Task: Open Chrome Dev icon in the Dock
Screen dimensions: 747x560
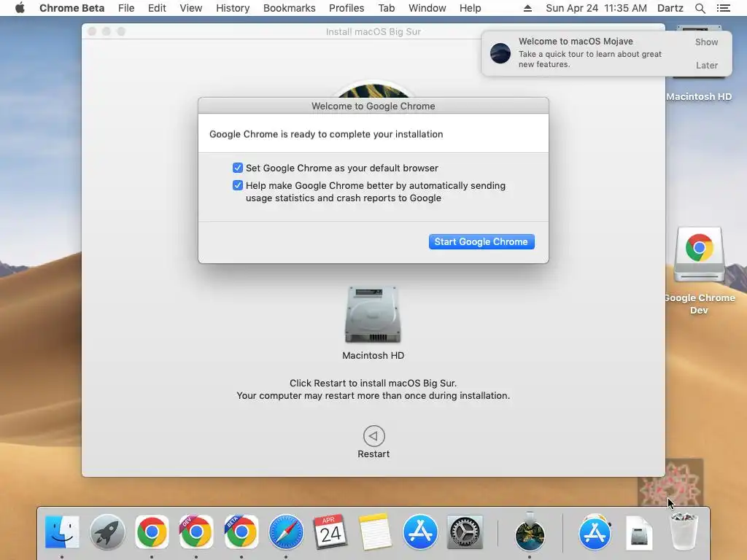Action: (196, 532)
